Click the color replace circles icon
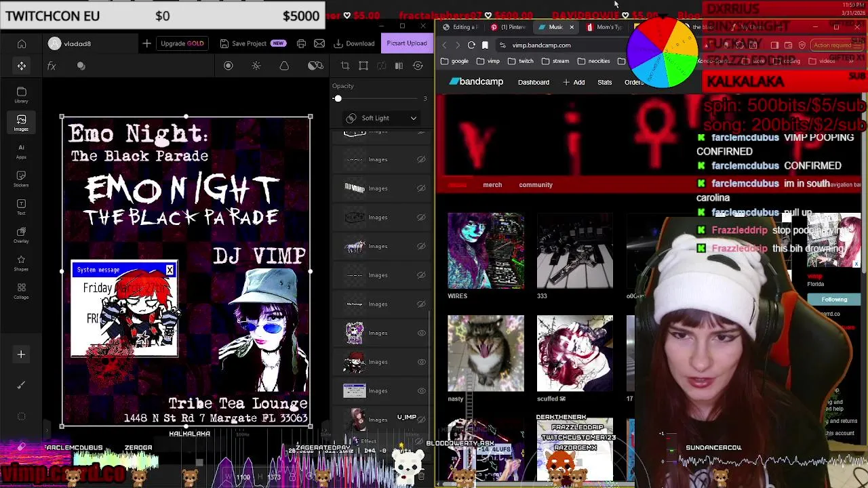Screen dimensions: 868x488 point(315,66)
